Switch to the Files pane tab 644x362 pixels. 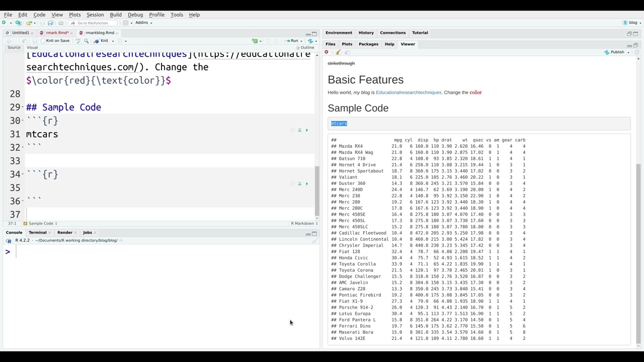pyautogui.click(x=330, y=44)
